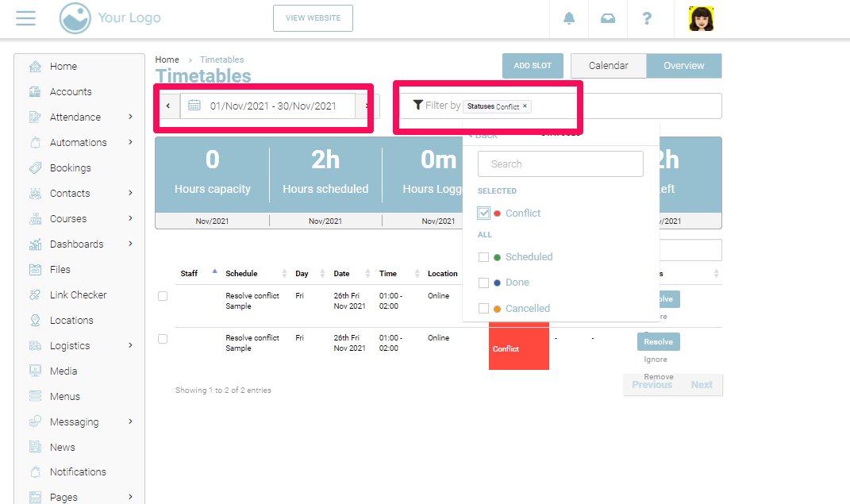Click the calendar icon in date range
This screenshot has height=504, width=850.
click(x=194, y=106)
